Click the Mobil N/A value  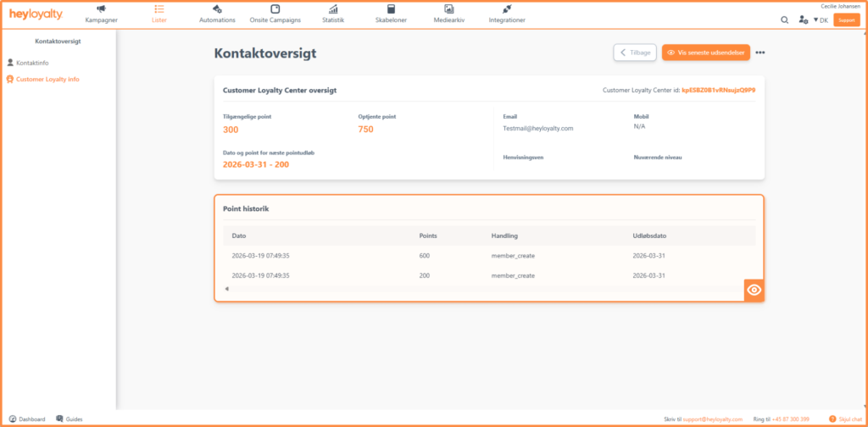point(639,126)
